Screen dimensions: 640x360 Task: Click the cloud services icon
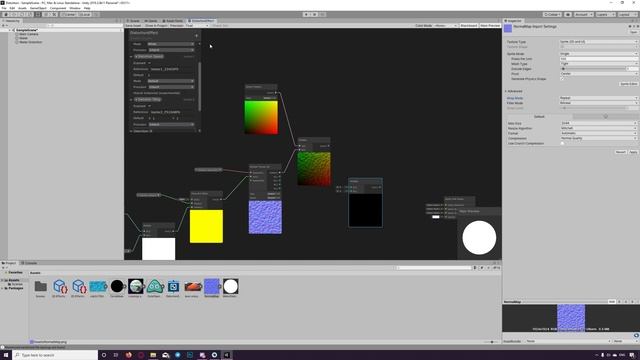(568, 14)
